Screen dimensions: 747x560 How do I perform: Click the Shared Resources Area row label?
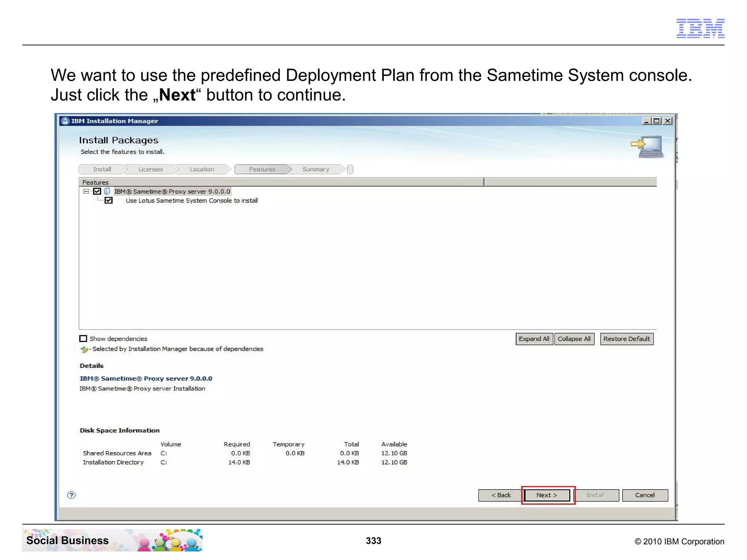click(117, 453)
